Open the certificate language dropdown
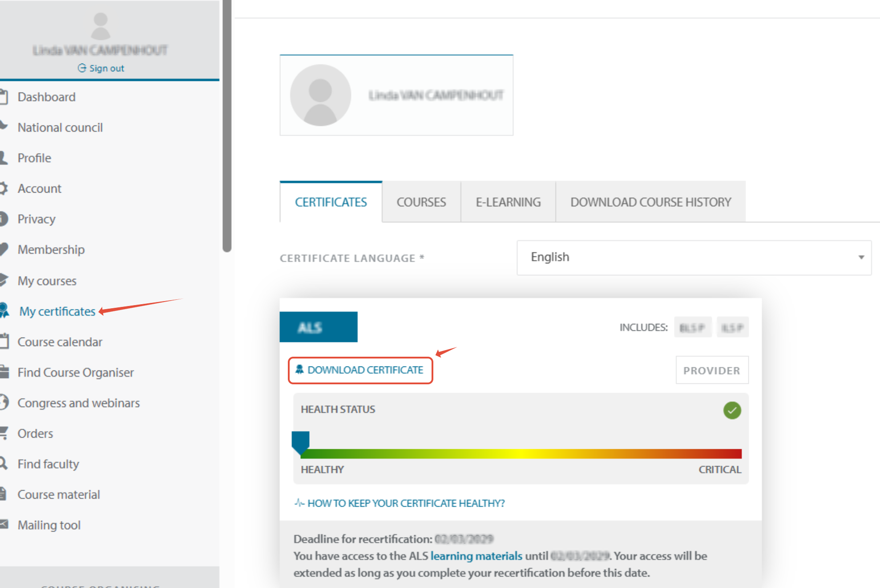880x588 pixels. [694, 258]
